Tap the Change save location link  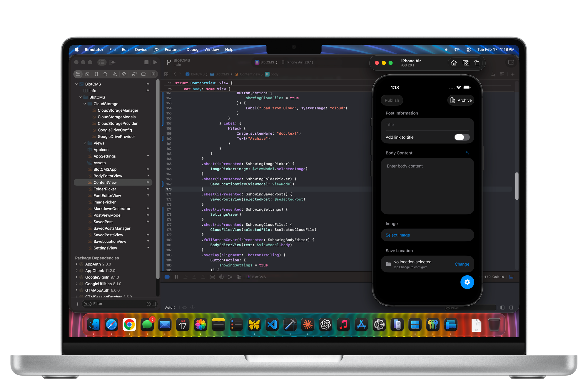click(x=462, y=264)
